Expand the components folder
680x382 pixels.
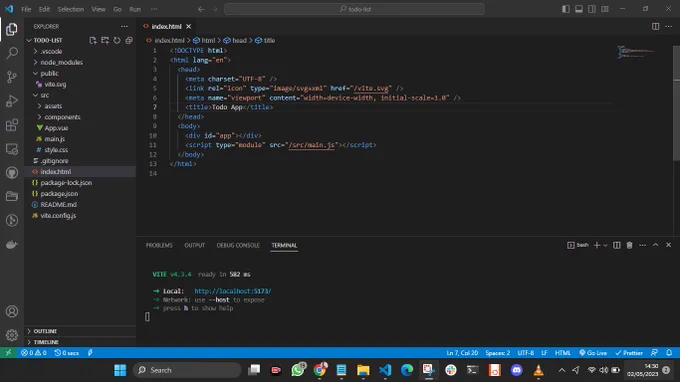(x=80, y=117)
